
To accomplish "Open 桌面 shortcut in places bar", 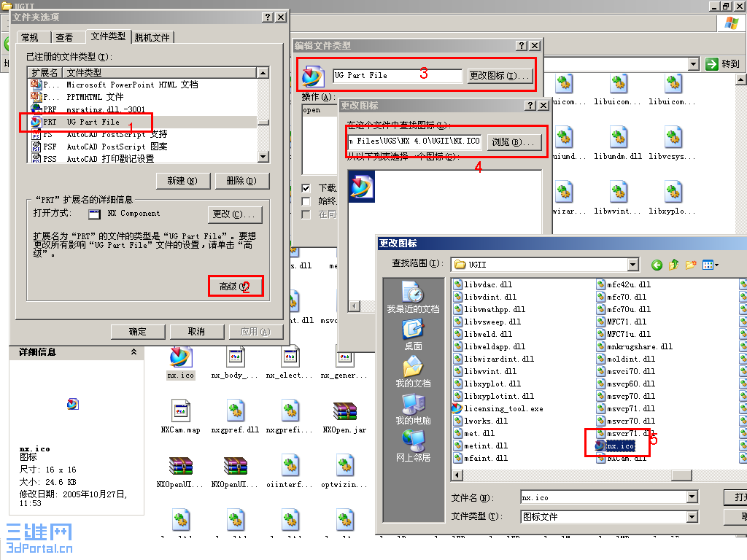I will pos(413,335).
